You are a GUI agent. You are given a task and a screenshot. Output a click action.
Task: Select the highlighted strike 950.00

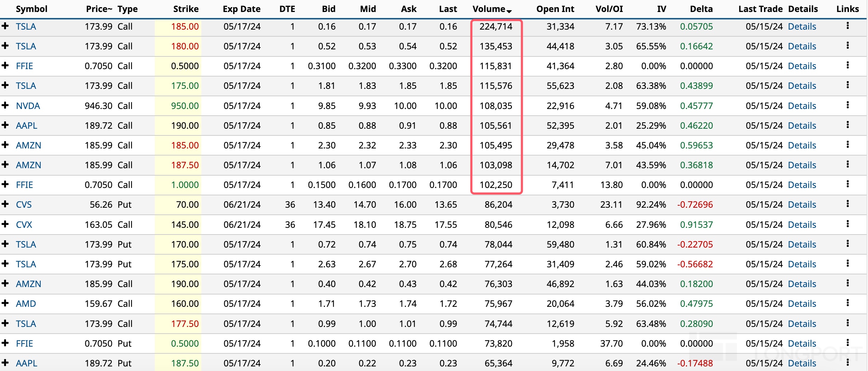point(185,106)
